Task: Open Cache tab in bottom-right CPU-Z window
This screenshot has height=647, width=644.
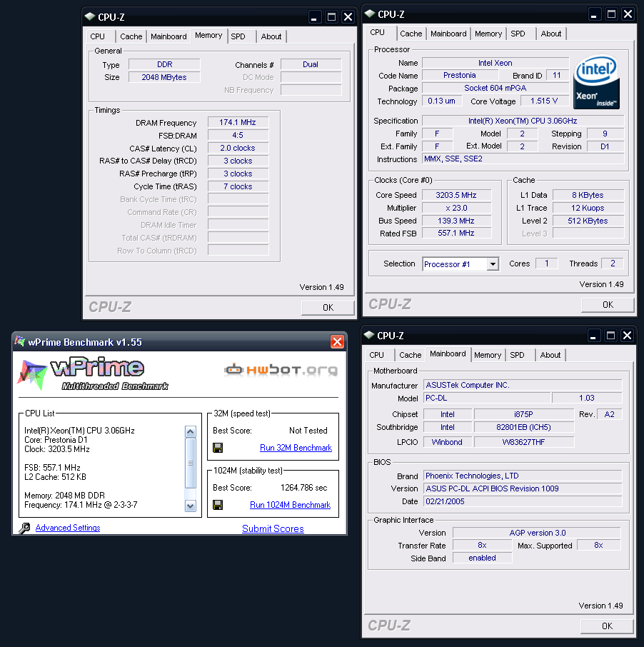Action: point(411,355)
